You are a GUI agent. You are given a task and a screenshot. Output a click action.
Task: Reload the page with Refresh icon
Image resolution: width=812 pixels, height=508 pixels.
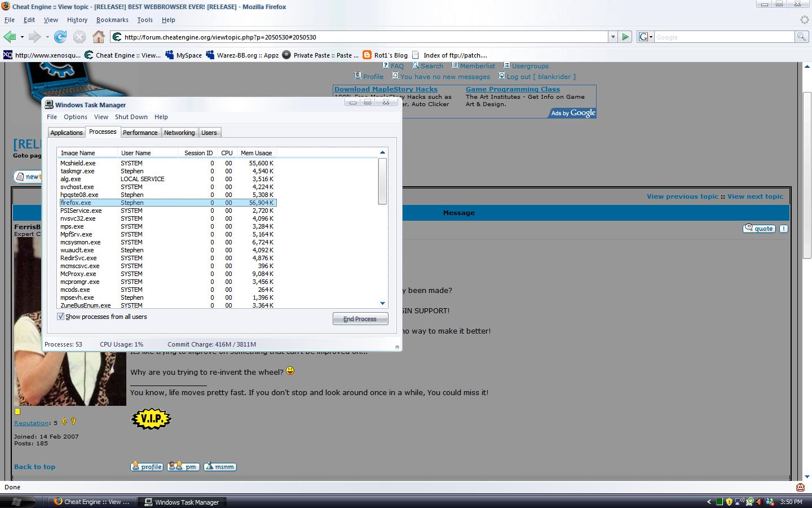(60, 37)
